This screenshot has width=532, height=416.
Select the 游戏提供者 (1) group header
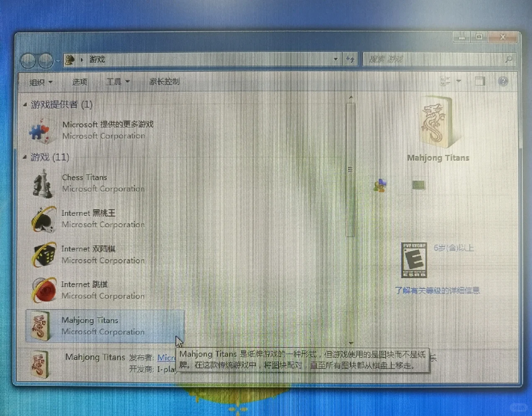(62, 105)
